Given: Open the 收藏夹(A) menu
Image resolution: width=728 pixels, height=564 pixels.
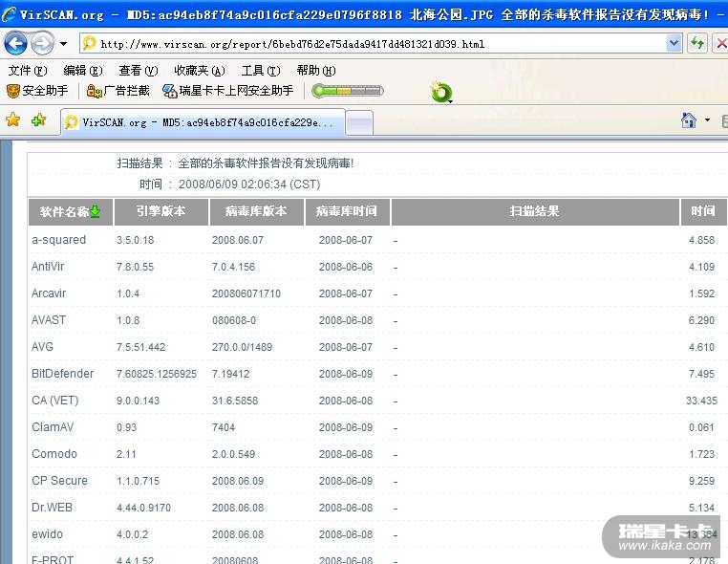Looking at the screenshot, I should pos(199,71).
